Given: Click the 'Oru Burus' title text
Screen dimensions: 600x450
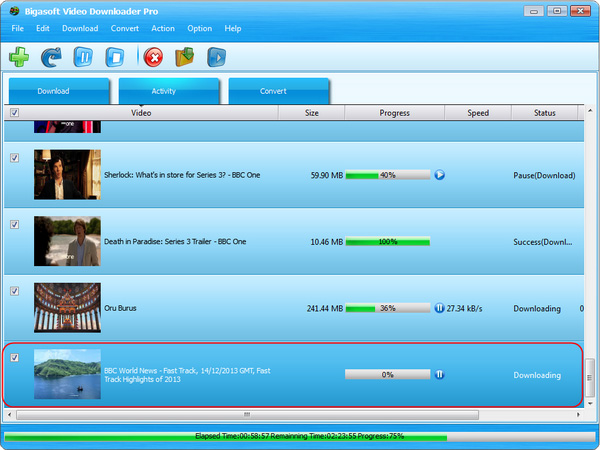Looking at the screenshot, I should pos(120,308).
